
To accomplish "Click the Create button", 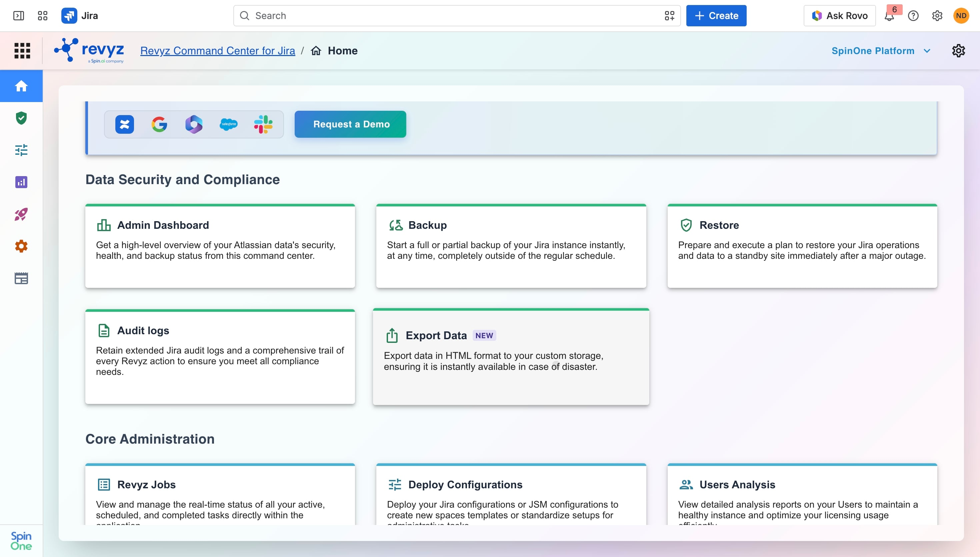I will [x=716, y=16].
